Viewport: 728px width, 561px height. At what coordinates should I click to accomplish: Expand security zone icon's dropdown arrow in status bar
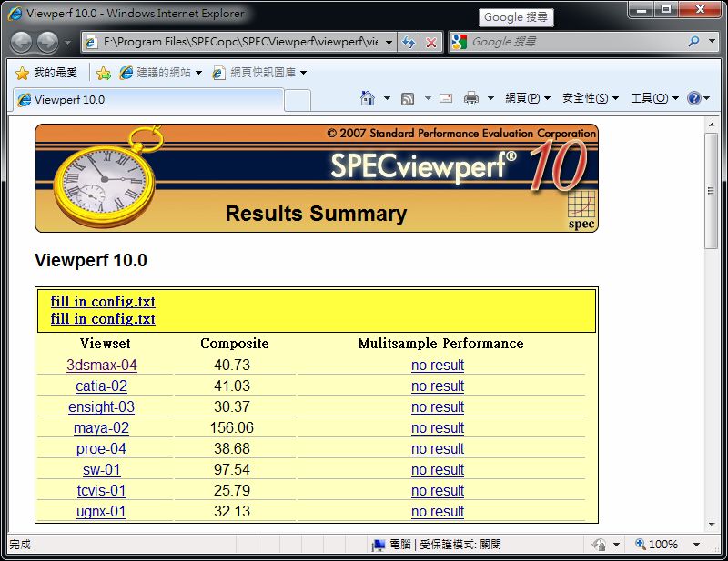[x=616, y=545]
